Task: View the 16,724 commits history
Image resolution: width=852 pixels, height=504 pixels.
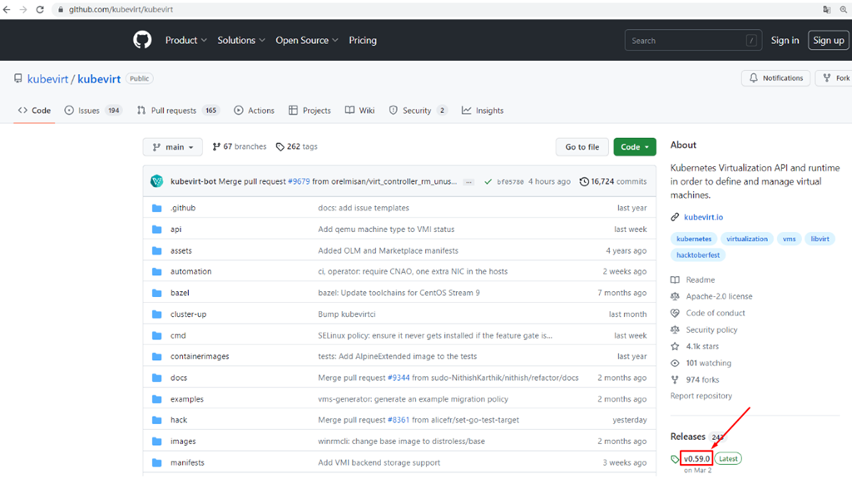Action: [x=613, y=181]
